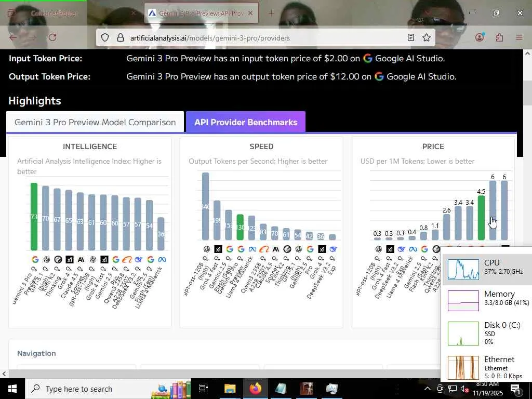Viewport: 532px width, 399px height.
Task: Click the volume speaker tray icon
Action: (464, 389)
